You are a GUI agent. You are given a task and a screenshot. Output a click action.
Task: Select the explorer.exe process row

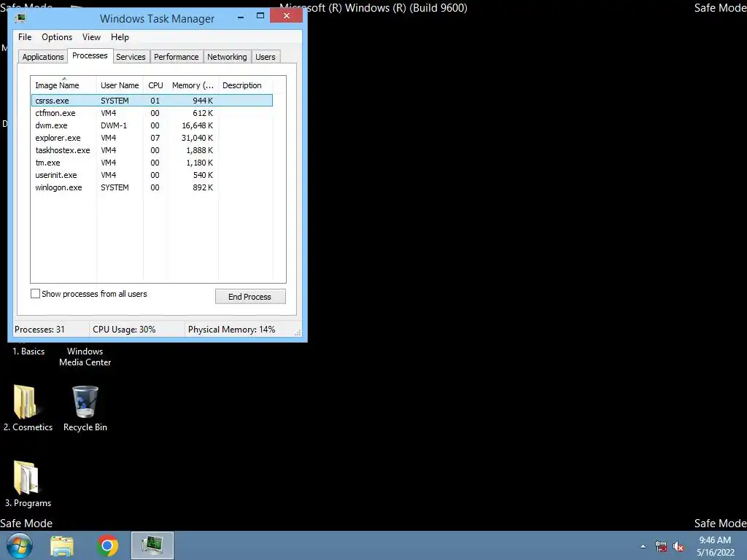152,138
